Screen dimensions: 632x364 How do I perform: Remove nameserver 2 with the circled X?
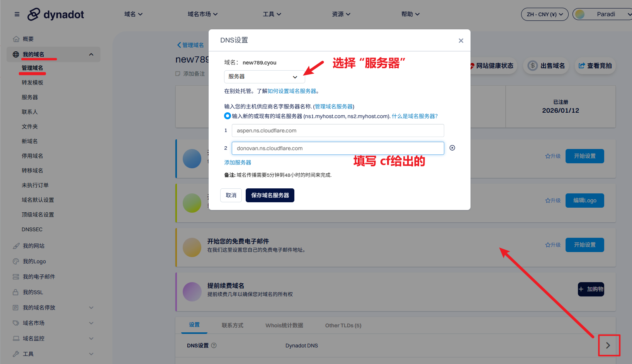point(452,148)
